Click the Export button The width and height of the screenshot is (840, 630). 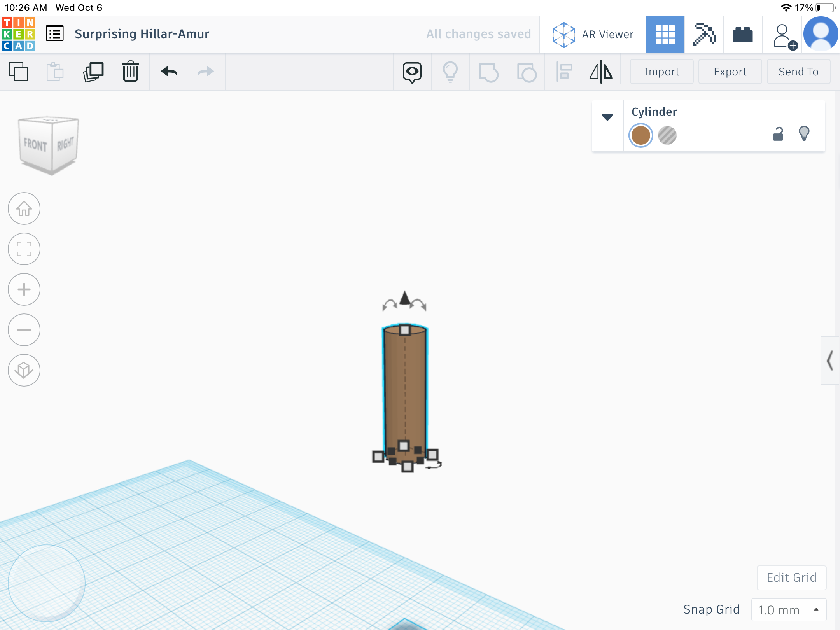pos(730,72)
